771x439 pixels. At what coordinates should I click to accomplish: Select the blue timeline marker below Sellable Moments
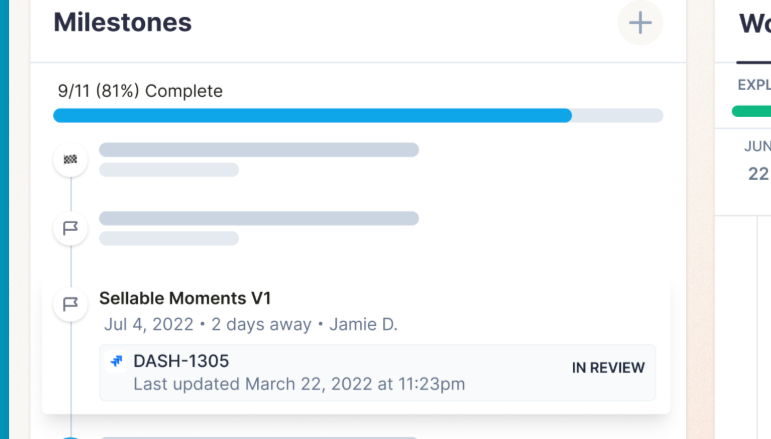tap(71, 436)
